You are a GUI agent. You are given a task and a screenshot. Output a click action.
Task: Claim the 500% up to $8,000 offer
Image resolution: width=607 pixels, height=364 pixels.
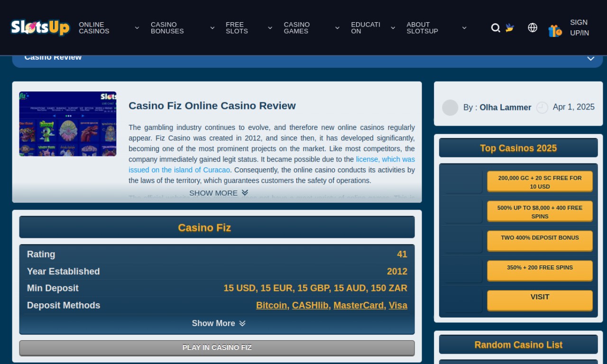tap(540, 211)
